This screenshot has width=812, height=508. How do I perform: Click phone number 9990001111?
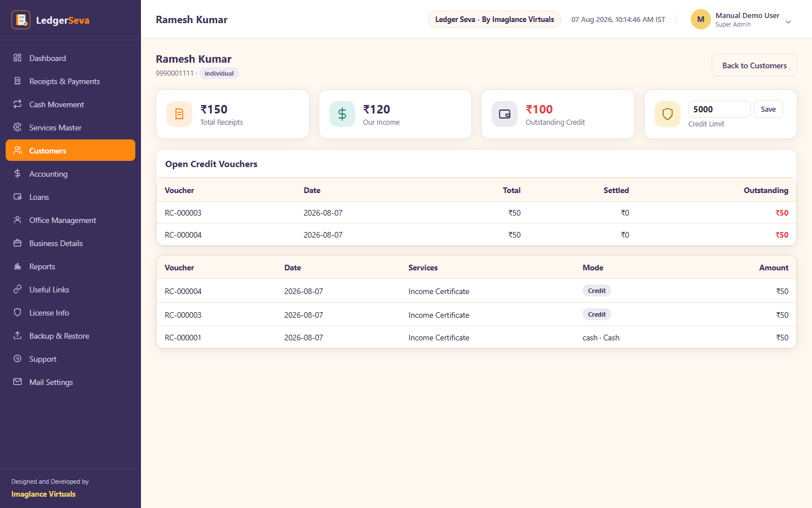click(174, 73)
